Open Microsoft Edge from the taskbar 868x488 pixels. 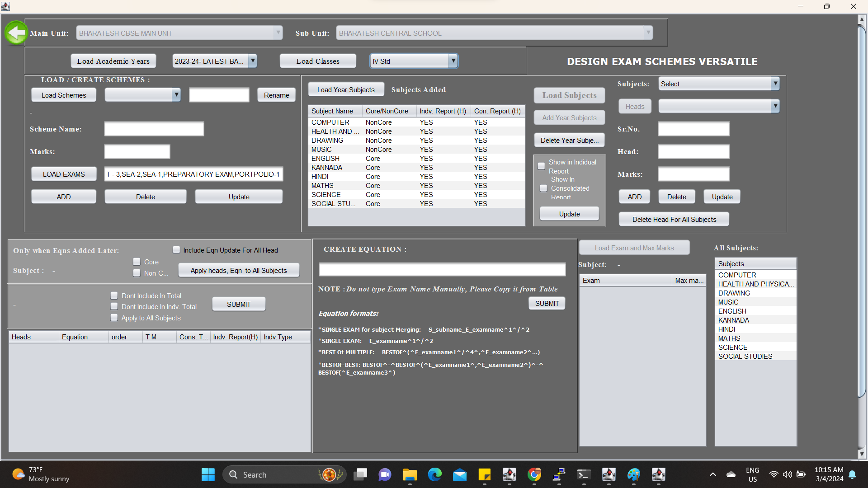click(434, 474)
